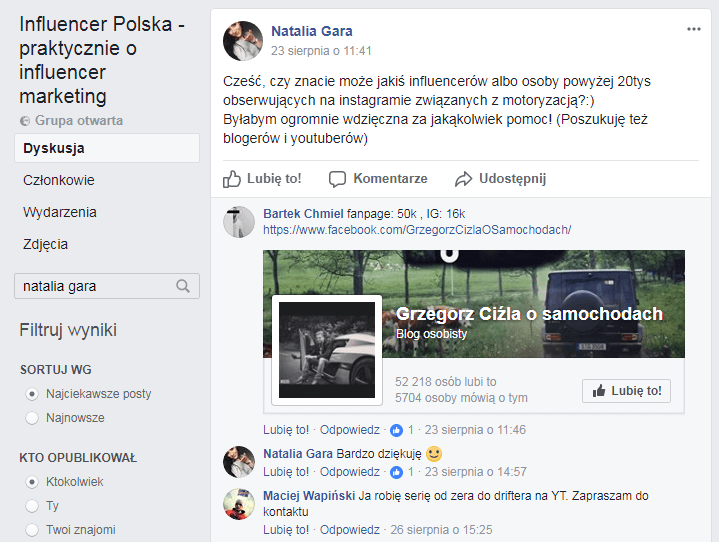Click Maciej Wapiński's comment avatar

point(239,504)
